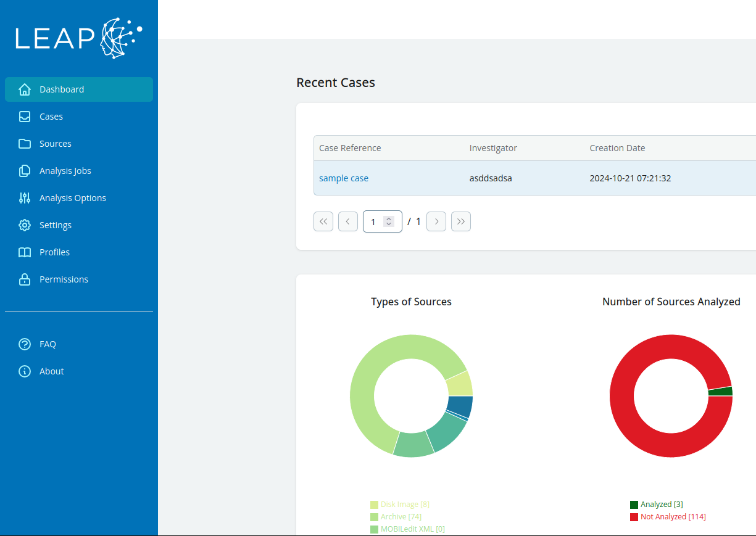Open FAQ via the question mark icon

pos(25,344)
